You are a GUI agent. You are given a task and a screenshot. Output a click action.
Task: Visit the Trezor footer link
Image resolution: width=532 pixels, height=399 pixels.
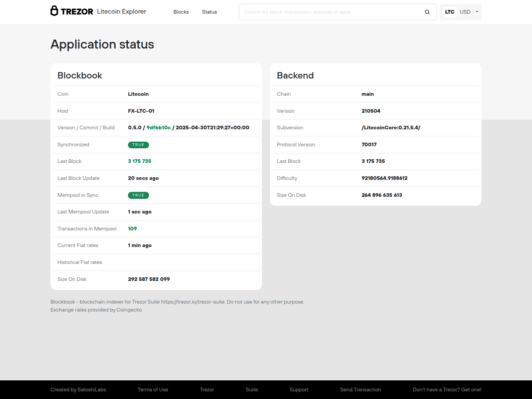click(207, 390)
